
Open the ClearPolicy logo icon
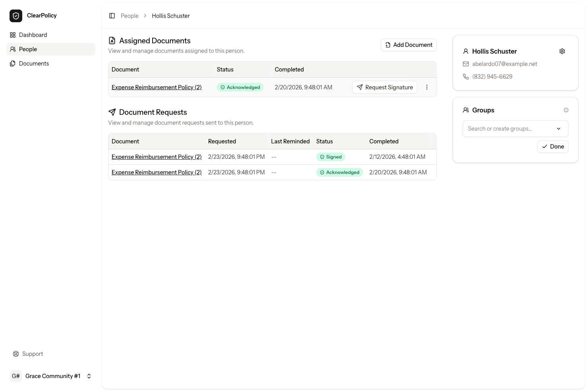pos(15,15)
